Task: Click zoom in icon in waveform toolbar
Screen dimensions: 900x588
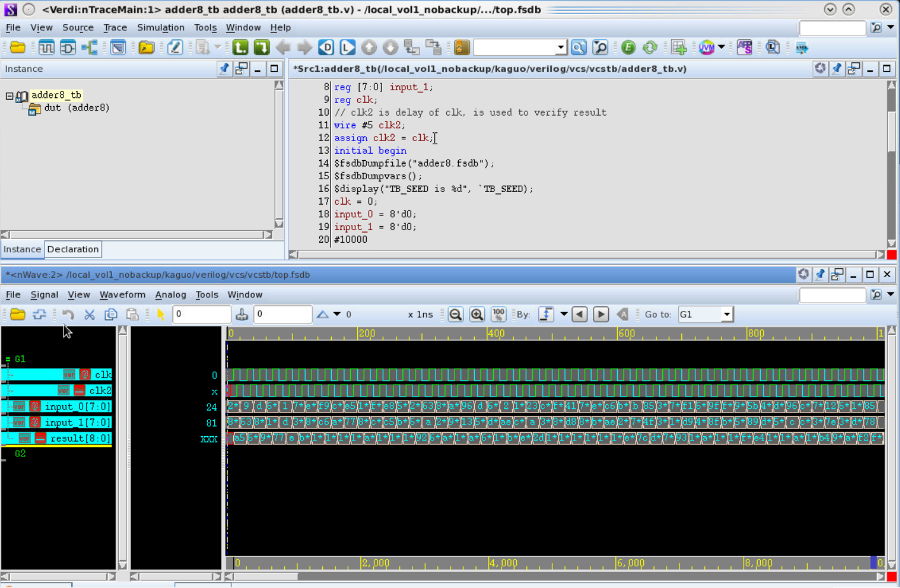Action: click(477, 315)
